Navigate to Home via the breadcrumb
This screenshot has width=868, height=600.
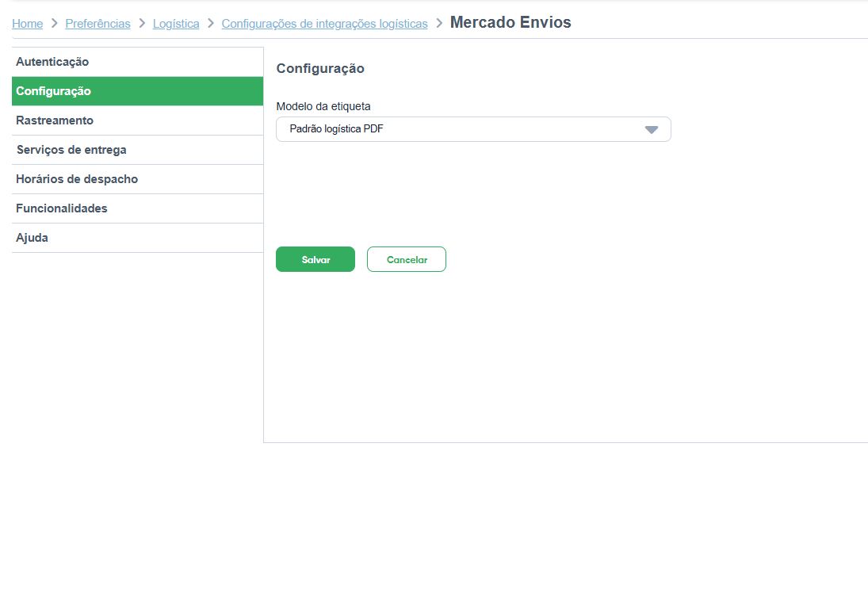tap(27, 24)
